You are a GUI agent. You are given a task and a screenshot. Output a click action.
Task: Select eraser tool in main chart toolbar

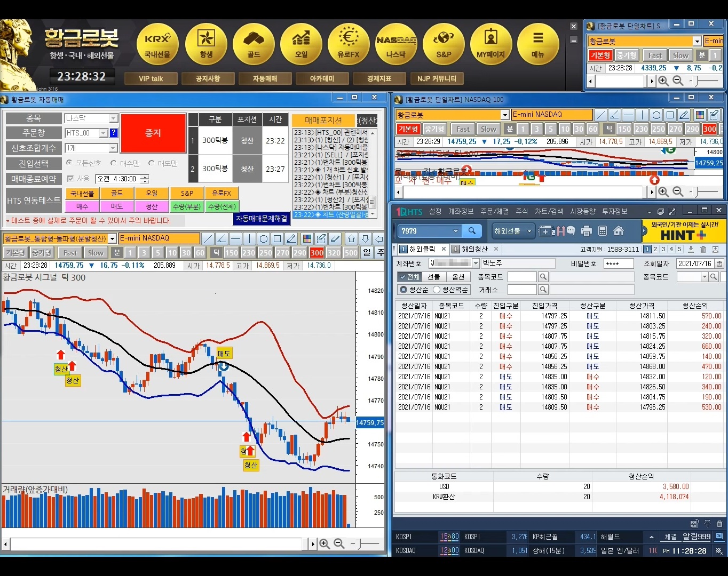pos(335,238)
